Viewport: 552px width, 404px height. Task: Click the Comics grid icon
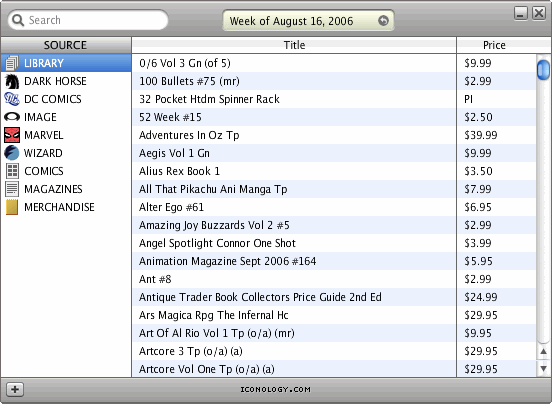[12, 171]
